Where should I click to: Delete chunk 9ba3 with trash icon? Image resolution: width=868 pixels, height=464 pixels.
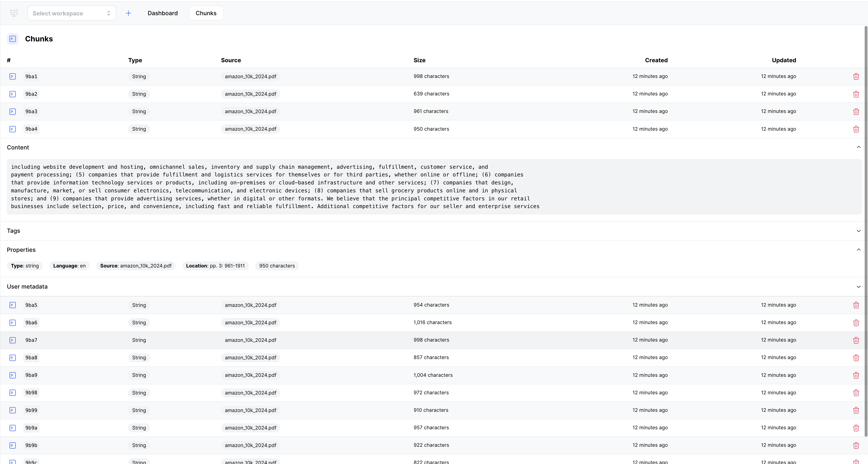[856, 111]
